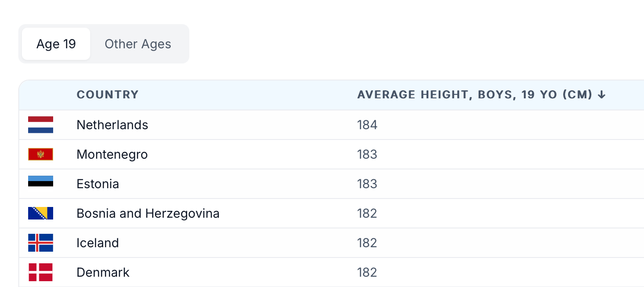644x287 pixels.
Task: Select Bosnia and Herzegovina country name
Action: tap(148, 213)
